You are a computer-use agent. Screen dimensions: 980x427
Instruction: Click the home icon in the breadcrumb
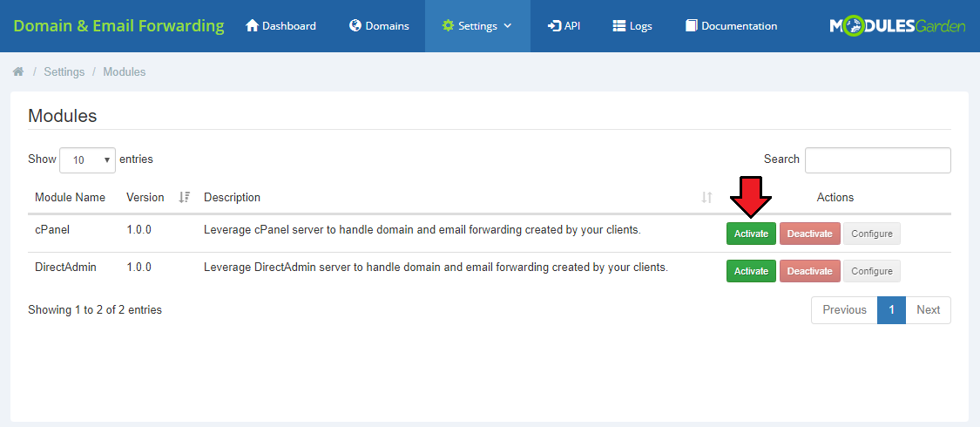pos(18,72)
